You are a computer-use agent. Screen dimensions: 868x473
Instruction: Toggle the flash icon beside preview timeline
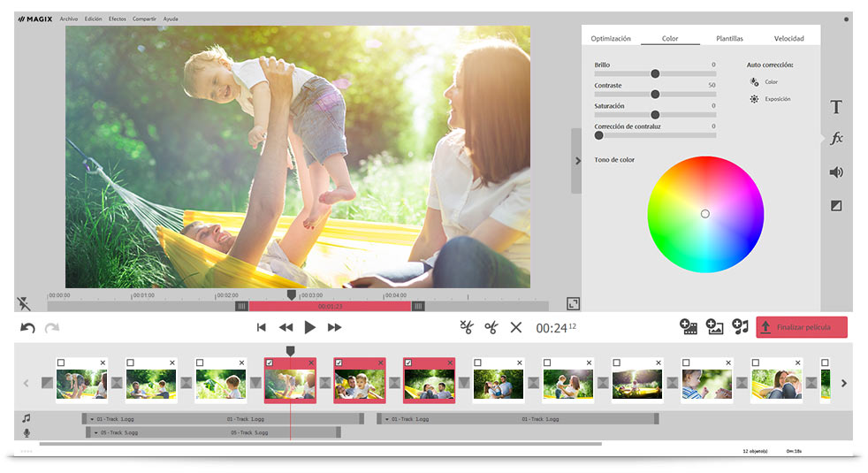pyautogui.click(x=24, y=303)
